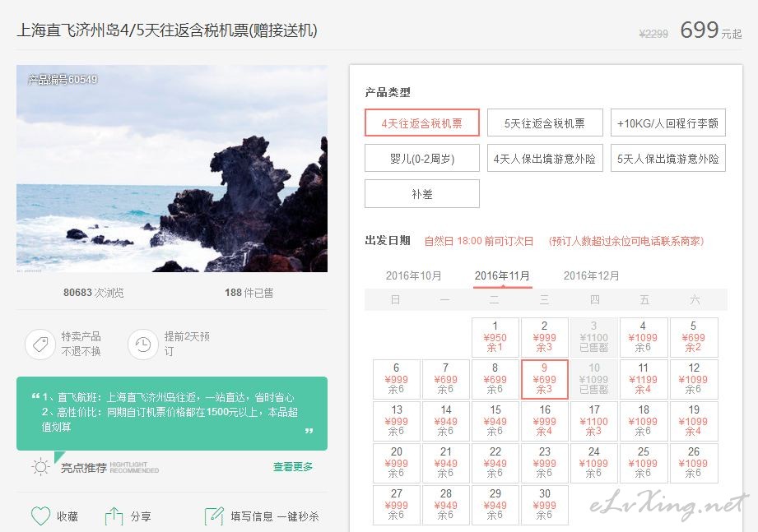758x532 pixels.
Task: Choose 补差 product type
Action: (422, 193)
